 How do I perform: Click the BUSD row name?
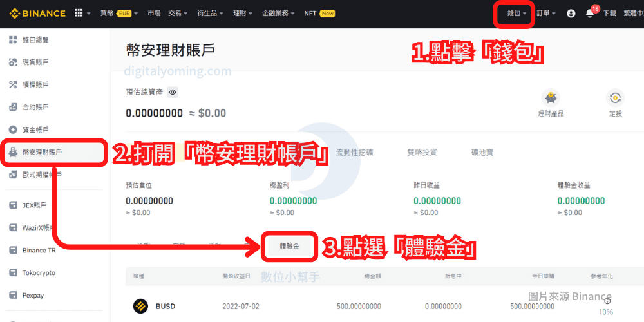(x=166, y=307)
